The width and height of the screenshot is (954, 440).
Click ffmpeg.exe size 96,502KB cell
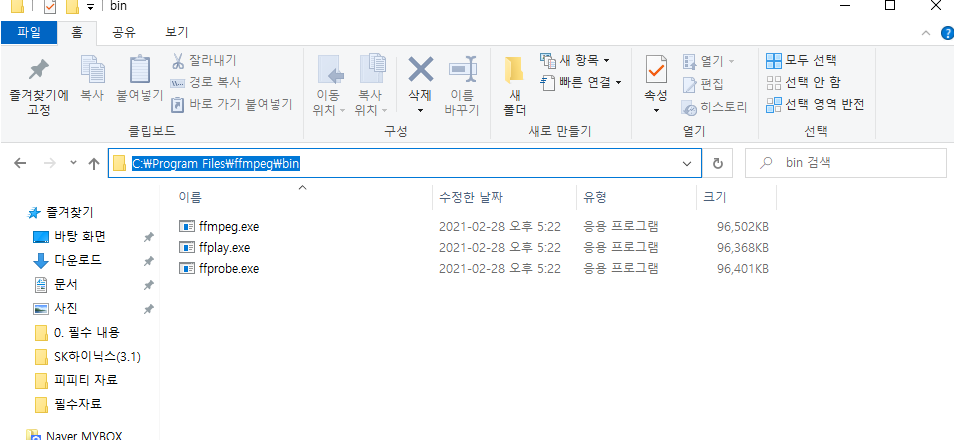pos(743,227)
